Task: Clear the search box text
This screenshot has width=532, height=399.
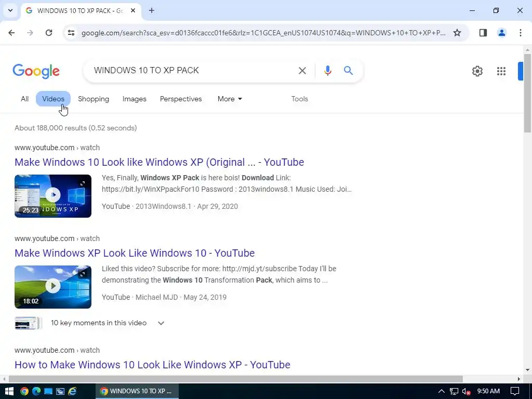Action: pyautogui.click(x=302, y=71)
